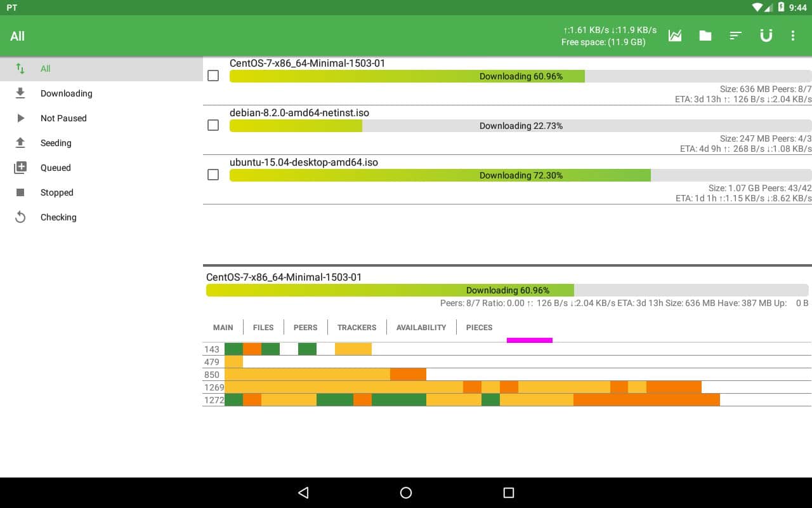Viewport: 812px width, 508px height.
Task: Open the three-dot overflow menu
Action: pyautogui.click(x=793, y=36)
